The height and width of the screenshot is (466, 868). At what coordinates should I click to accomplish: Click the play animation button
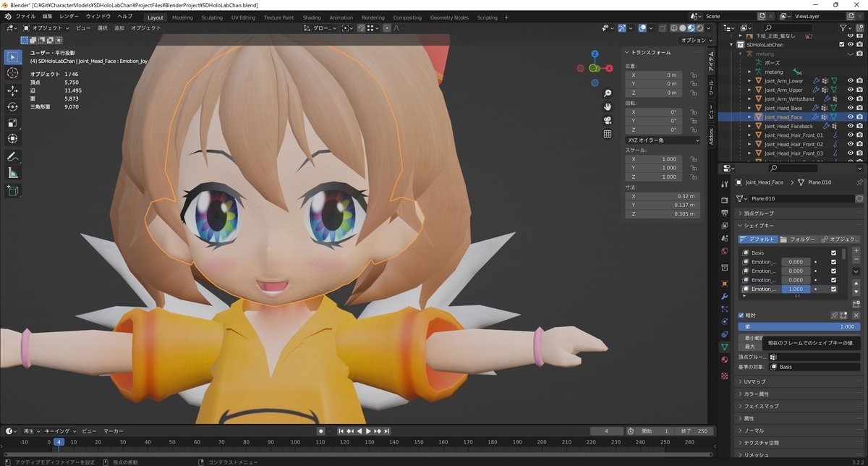coord(369,431)
